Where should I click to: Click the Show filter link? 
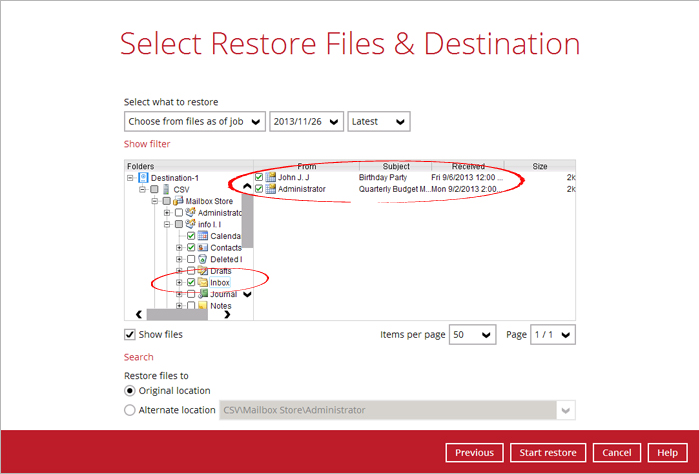[x=147, y=144]
